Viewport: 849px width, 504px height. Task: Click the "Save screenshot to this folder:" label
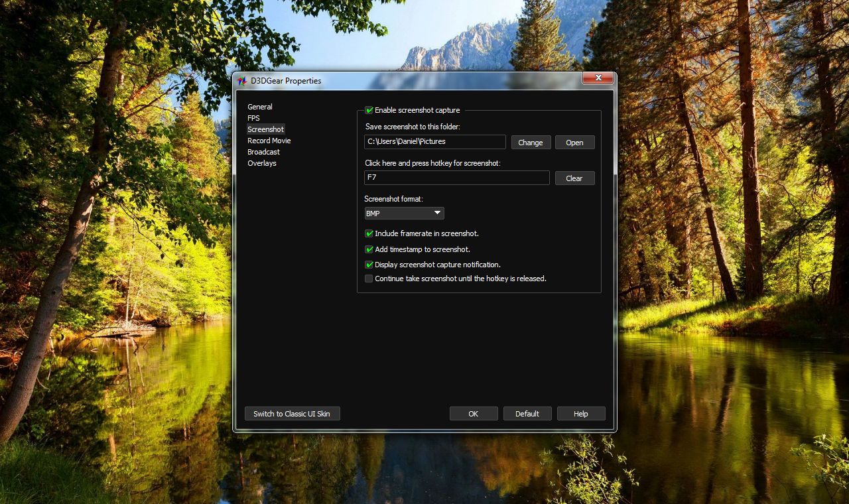[x=413, y=127]
